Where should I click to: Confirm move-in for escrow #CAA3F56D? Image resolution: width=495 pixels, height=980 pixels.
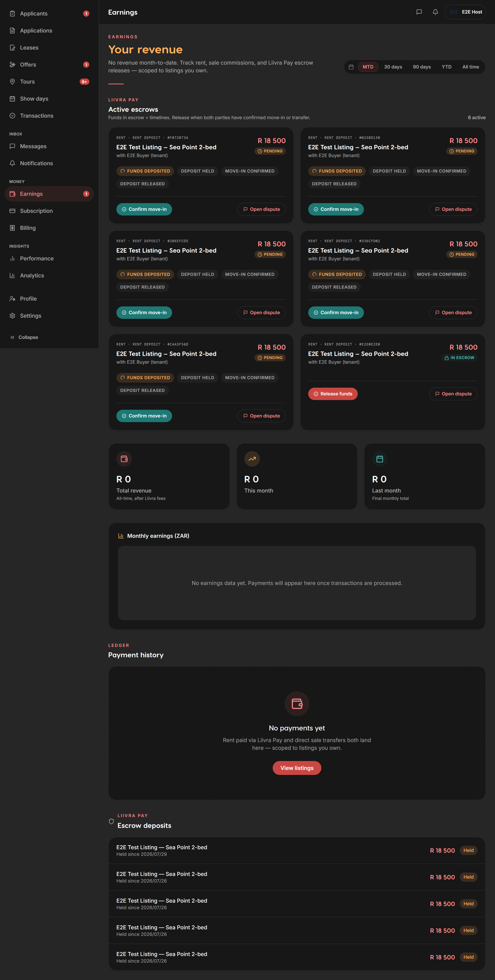tap(144, 416)
